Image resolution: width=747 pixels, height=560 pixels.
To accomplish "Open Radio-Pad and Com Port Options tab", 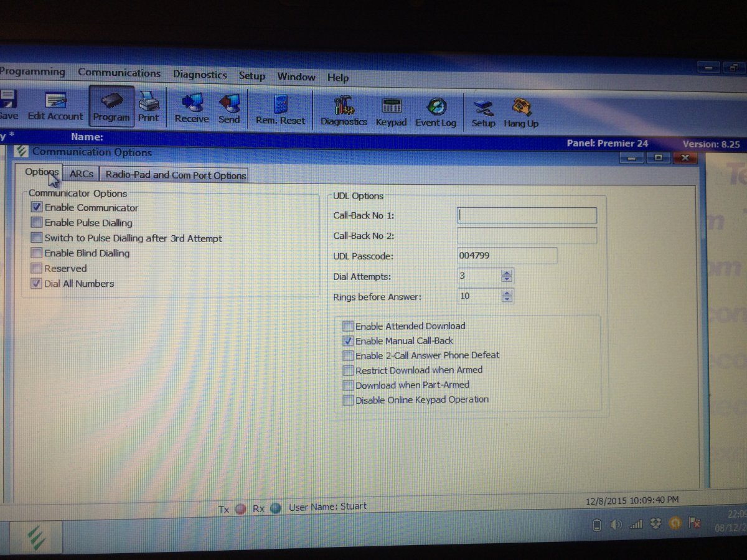I will [x=176, y=175].
